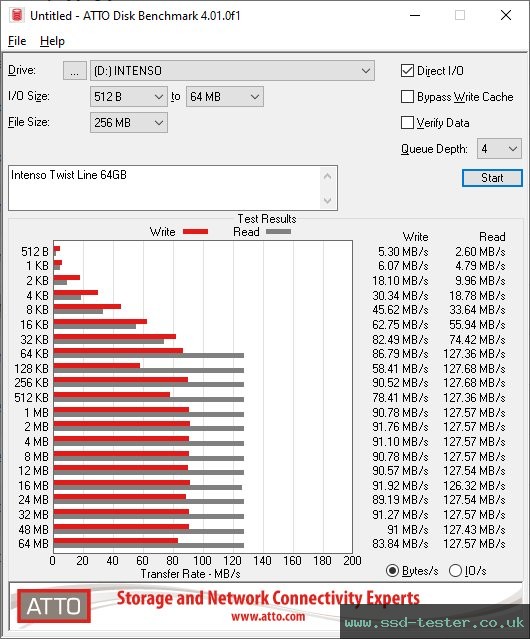Click the Storage and Network Connectivity Experts banner
This screenshot has width=530, height=639.
[268, 598]
